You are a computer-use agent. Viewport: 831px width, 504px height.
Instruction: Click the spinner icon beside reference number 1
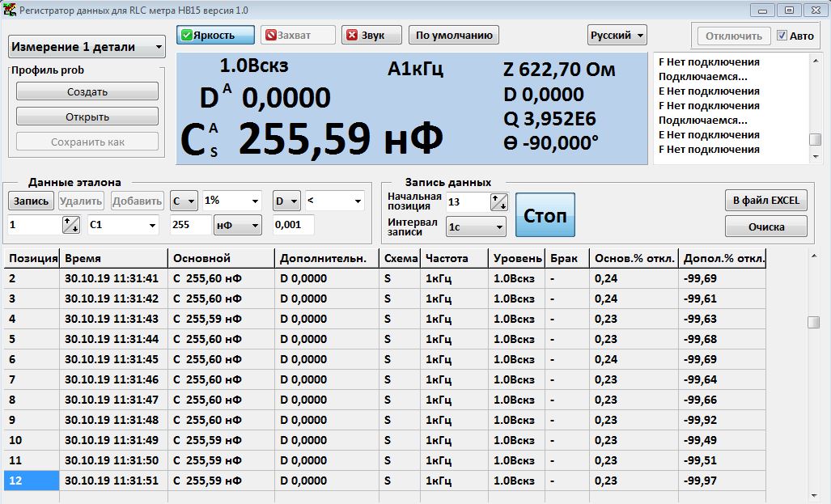(71, 226)
